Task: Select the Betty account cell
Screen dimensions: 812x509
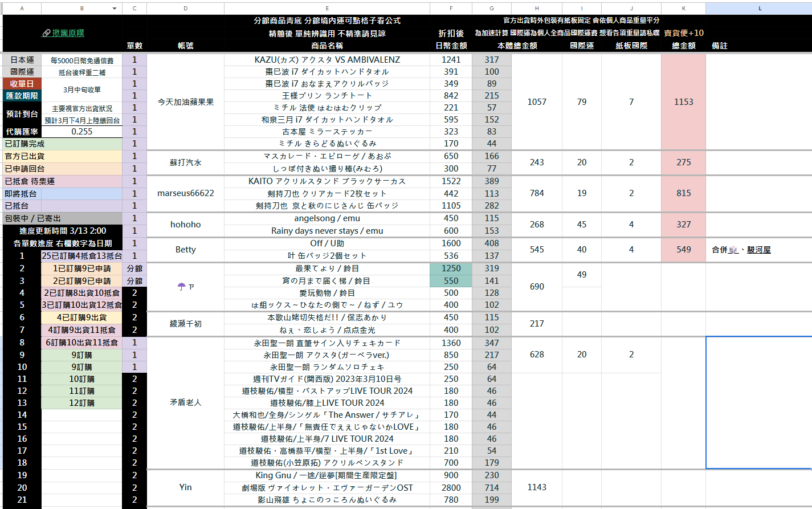Action: click(x=185, y=250)
